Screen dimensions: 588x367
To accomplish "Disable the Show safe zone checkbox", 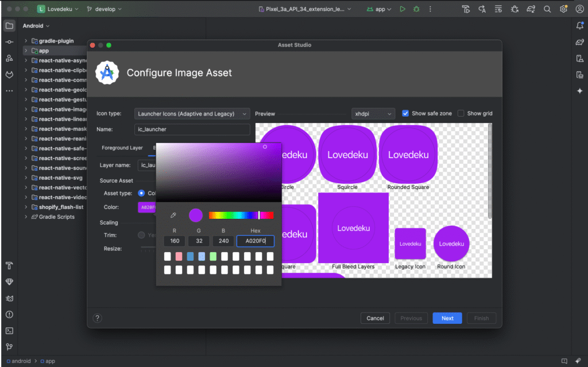I will pyautogui.click(x=405, y=113).
